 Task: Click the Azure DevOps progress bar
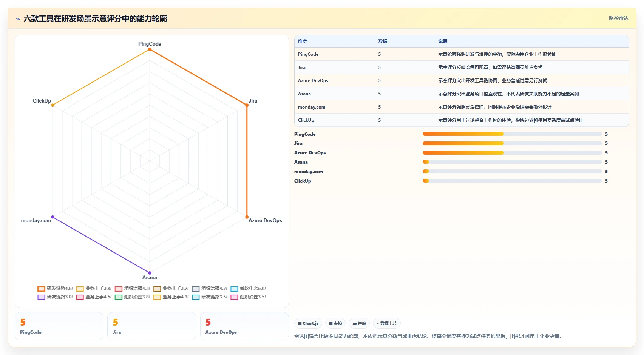coord(512,153)
